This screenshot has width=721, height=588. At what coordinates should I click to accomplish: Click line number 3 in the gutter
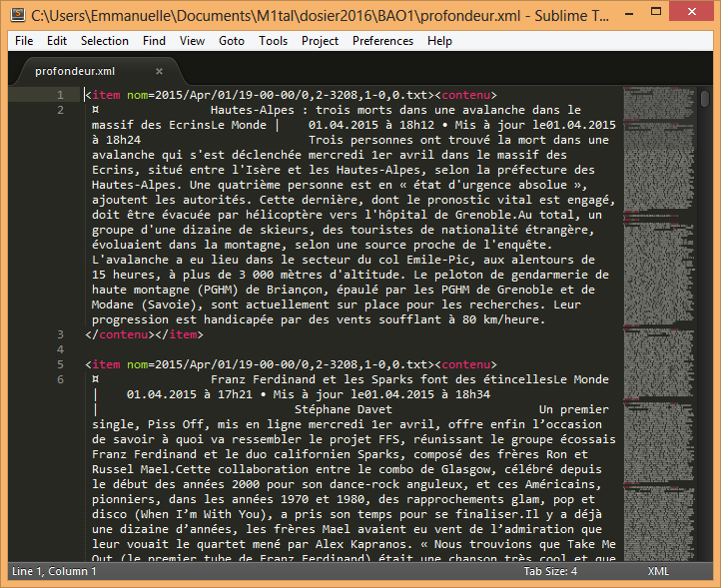tap(60, 334)
